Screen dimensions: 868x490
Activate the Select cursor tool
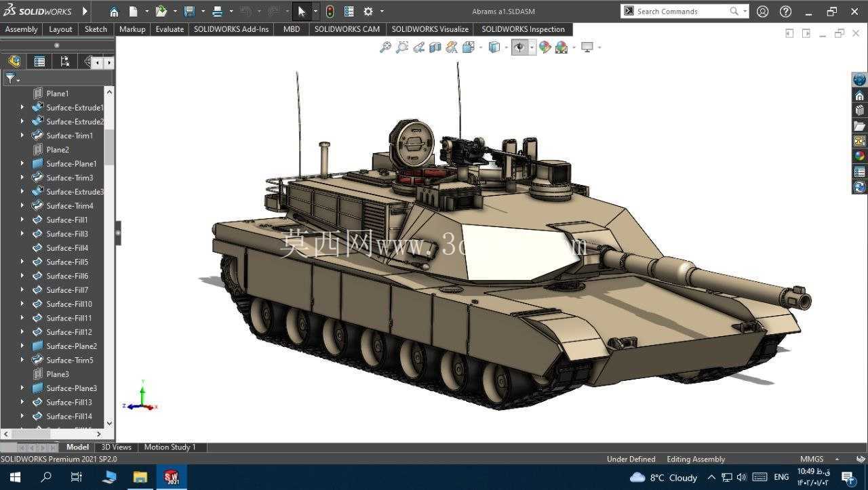pyautogui.click(x=302, y=12)
